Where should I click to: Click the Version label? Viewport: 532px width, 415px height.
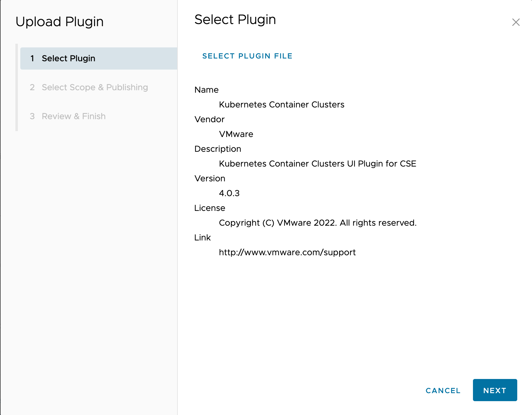click(x=210, y=179)
